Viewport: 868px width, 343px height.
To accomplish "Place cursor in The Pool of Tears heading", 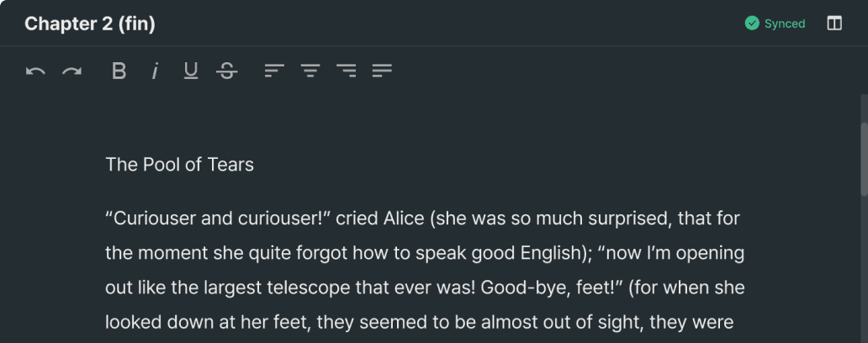I will tap(179, 165).
